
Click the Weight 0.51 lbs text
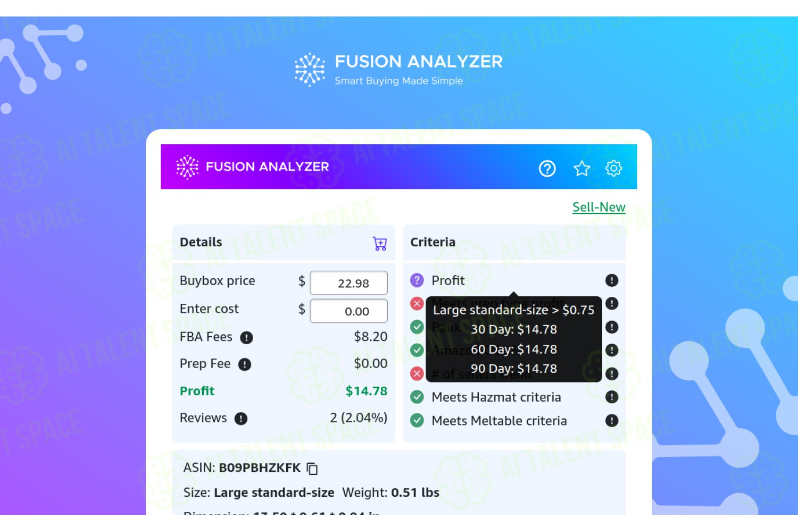coord(390,493)
